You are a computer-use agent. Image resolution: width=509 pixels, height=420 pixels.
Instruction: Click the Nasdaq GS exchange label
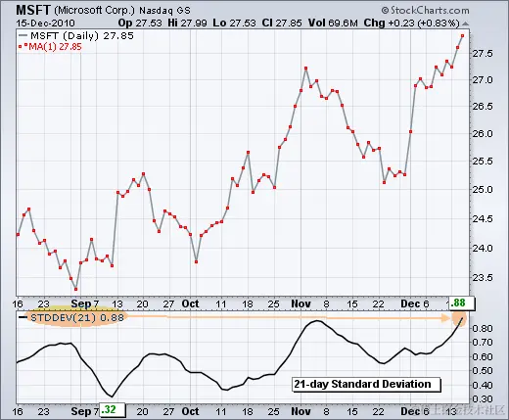coord(164,11)
